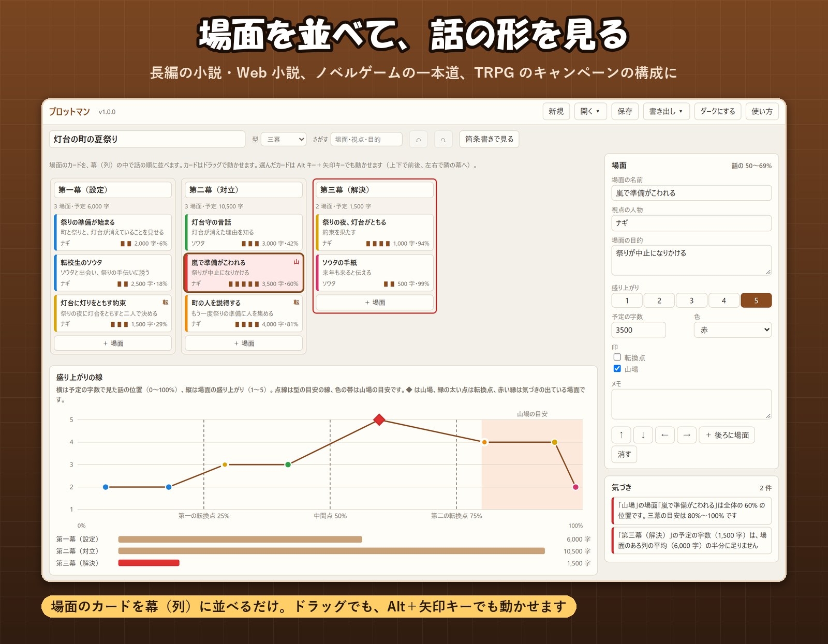Set 盛り上がり level to 2

[659, 301]
